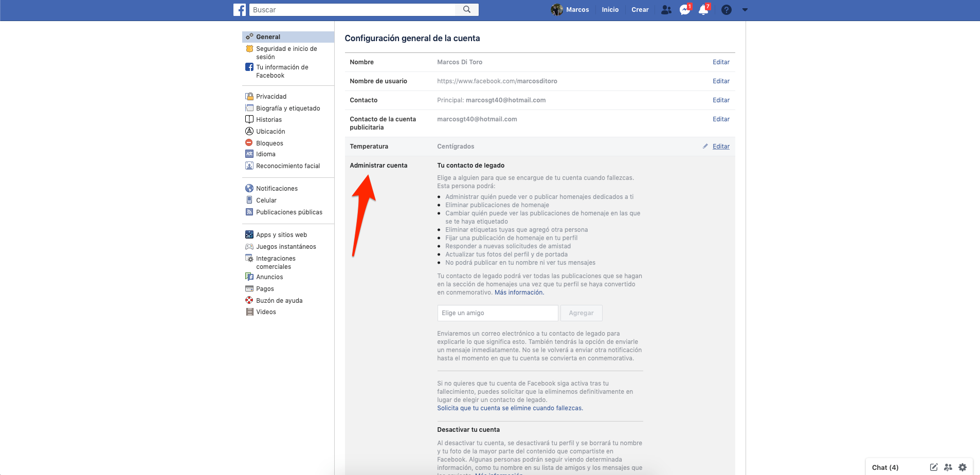This screenshot has width=980, height=475.
Task: Open friend requests icon
Action: (666, 10)
